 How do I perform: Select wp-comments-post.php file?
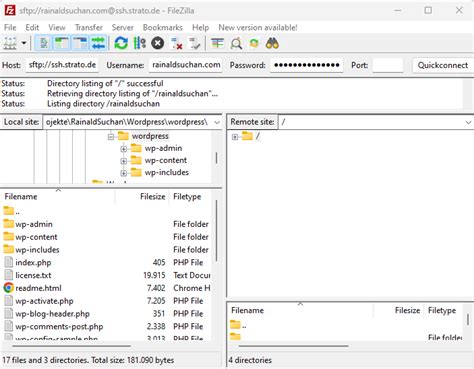click(107, 326)
